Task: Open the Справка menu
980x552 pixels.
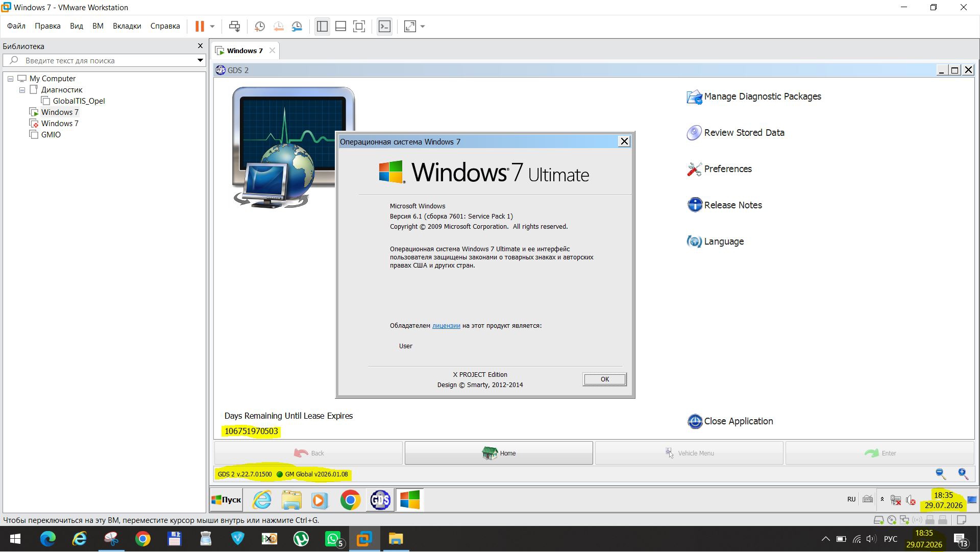Action: [165, 26]
